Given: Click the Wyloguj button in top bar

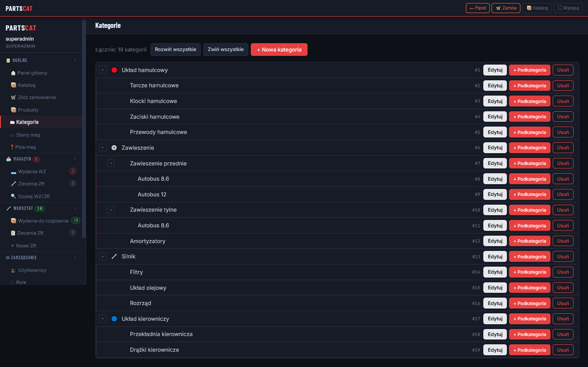Looking at the screenshot, I should pos(568,8).
